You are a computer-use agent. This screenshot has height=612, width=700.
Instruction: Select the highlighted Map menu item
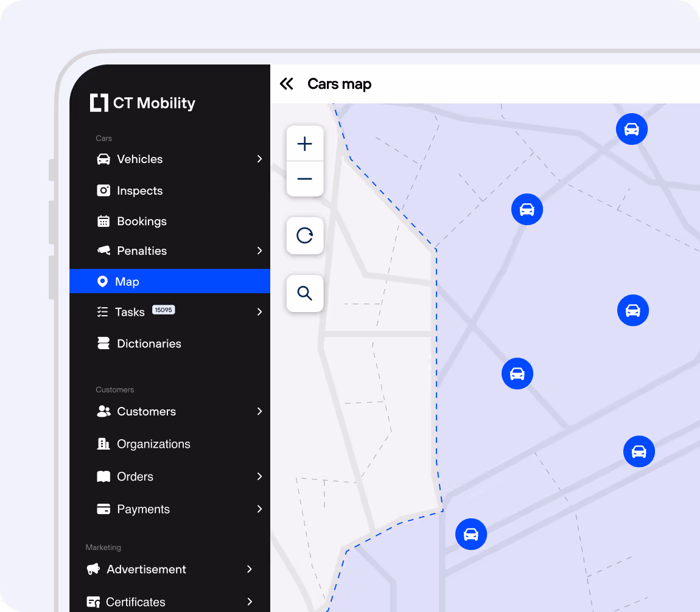tap(170, 281)
